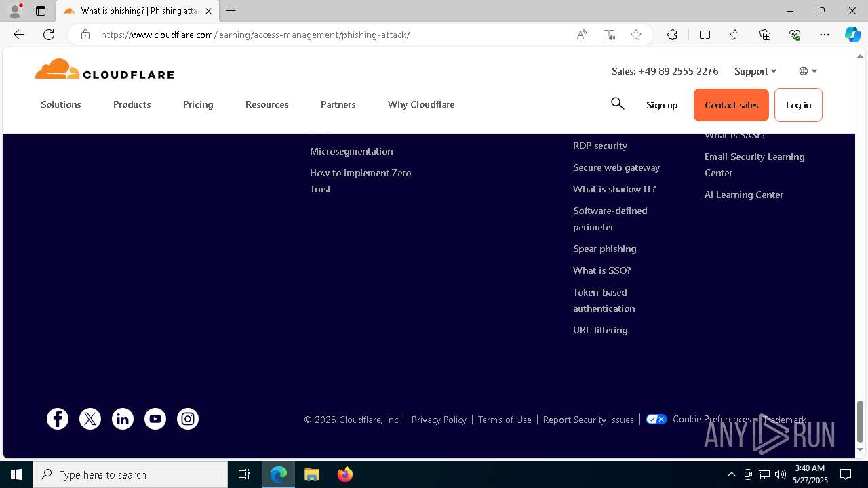
Task: Open Task View on taskbar
Action: tap(244, 474)
